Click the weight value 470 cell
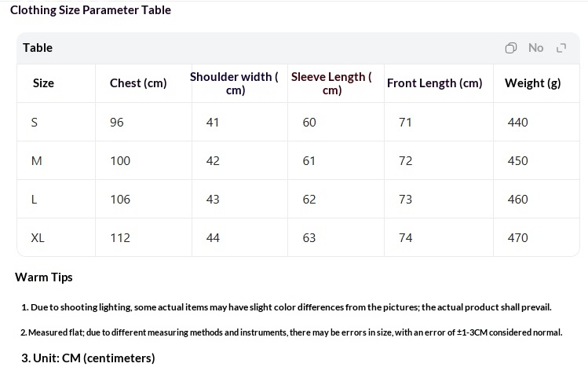 (536, 237)
